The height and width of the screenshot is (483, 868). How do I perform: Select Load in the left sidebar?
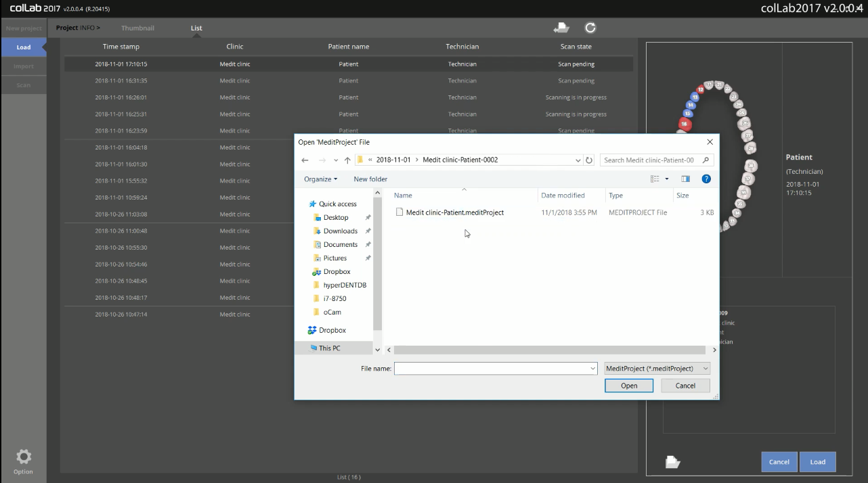point(24,47)
